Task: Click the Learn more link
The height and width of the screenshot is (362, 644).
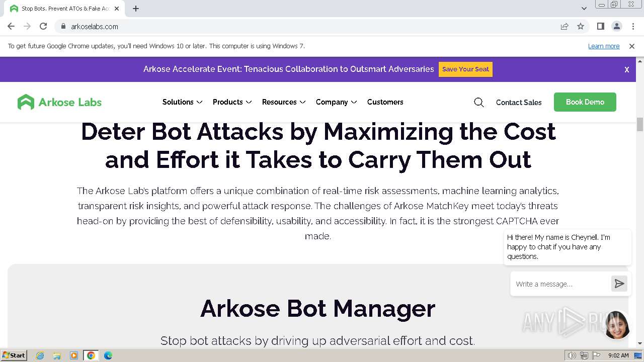Action: (x=604, y=46)
